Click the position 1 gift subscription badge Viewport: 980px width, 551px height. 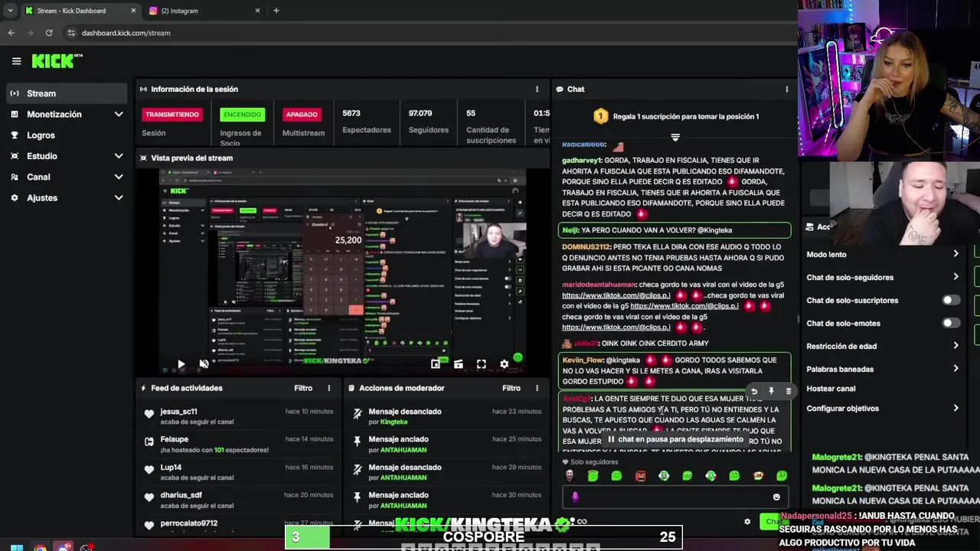pos(600,116)
